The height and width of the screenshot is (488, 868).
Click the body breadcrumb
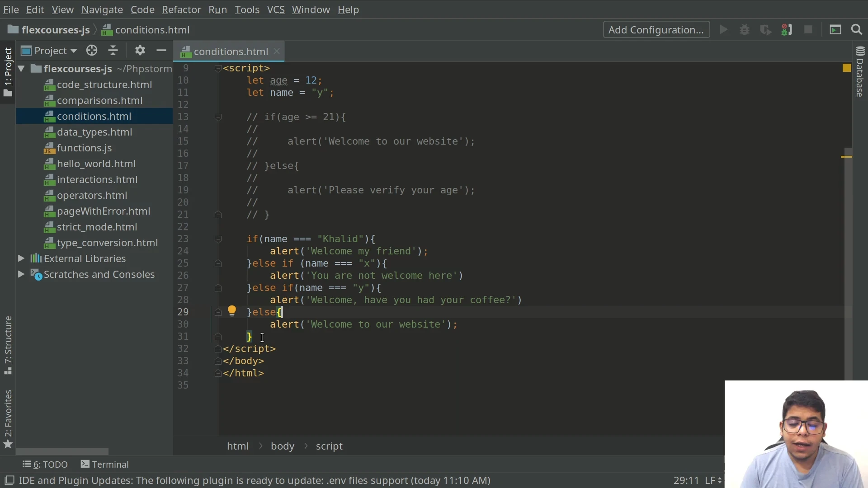click(283, 446)
